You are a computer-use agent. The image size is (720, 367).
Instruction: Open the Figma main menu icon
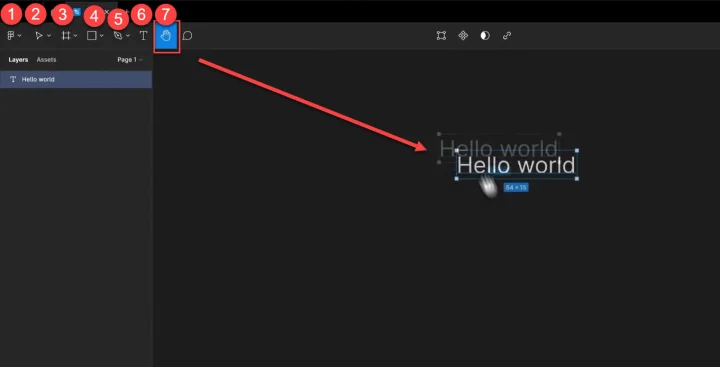click(x=11, y=35)
